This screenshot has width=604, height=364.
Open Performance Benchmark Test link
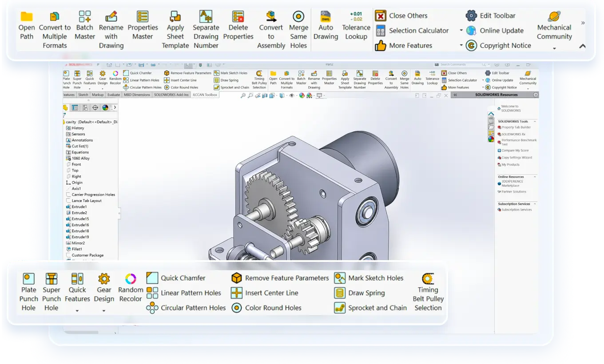(x=519, y=142)
